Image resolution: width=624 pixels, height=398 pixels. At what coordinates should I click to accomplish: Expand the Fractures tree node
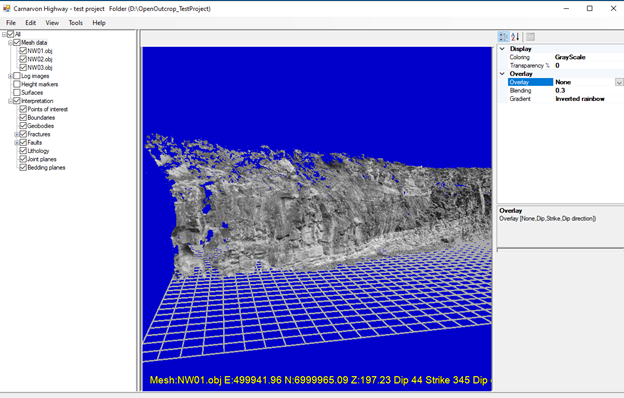17,135
